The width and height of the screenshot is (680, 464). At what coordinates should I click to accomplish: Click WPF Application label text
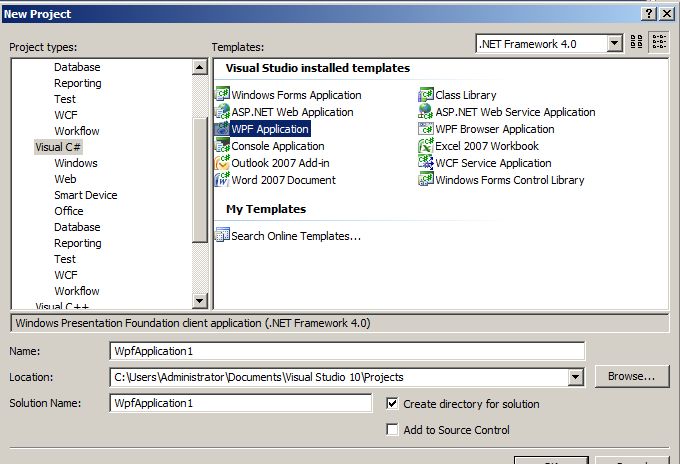pos(270,129)
